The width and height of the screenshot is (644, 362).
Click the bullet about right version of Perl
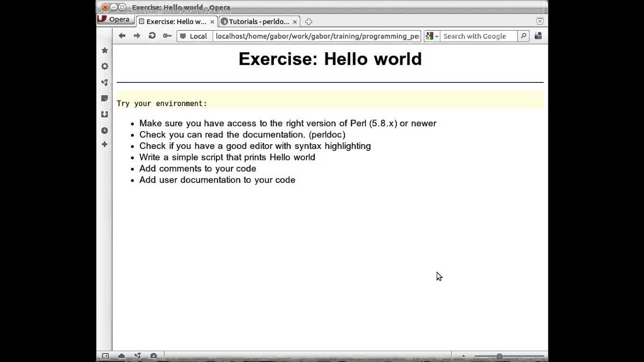[x=288, y=123]
